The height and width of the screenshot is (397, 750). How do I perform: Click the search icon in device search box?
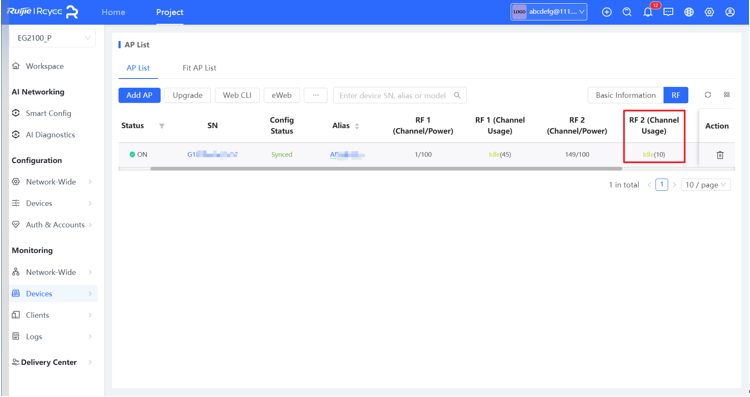tap(457, 95)
